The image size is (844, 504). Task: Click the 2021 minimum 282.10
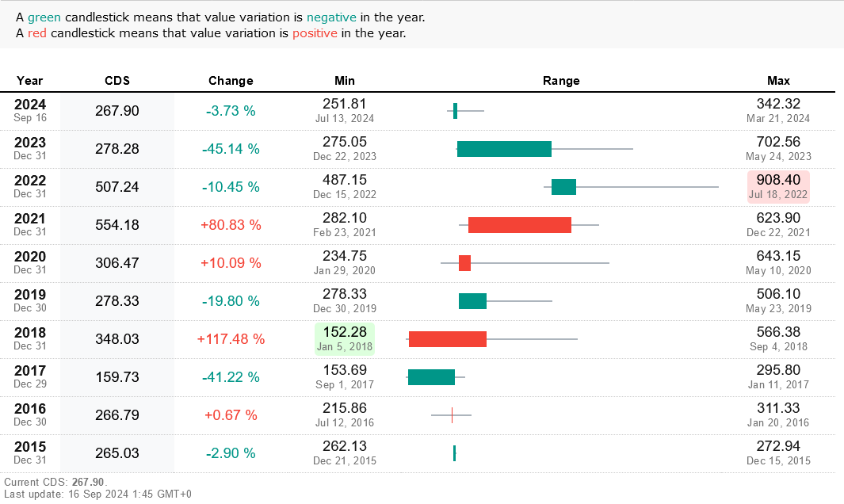345,218
